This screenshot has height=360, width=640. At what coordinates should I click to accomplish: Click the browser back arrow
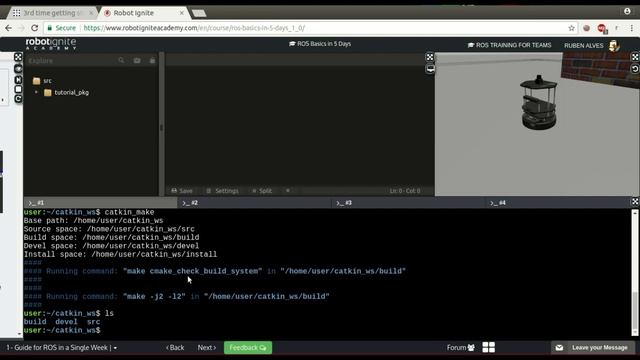point(9,28)
